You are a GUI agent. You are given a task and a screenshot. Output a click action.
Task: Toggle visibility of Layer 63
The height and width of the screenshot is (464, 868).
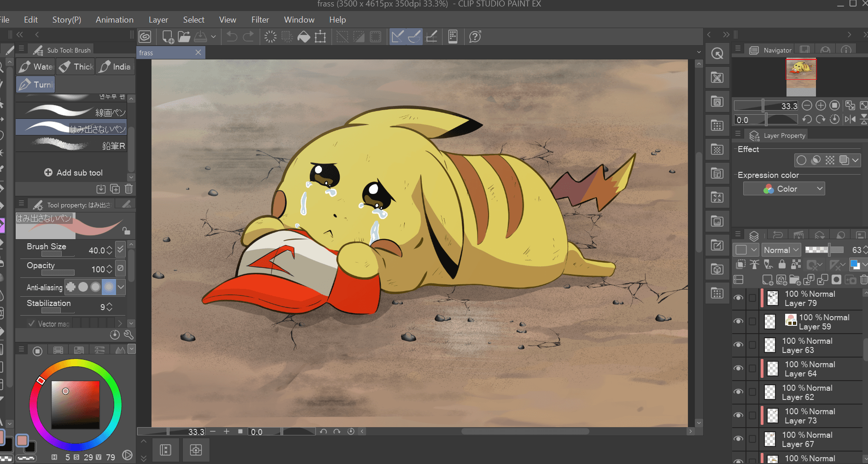pos(739,345)
